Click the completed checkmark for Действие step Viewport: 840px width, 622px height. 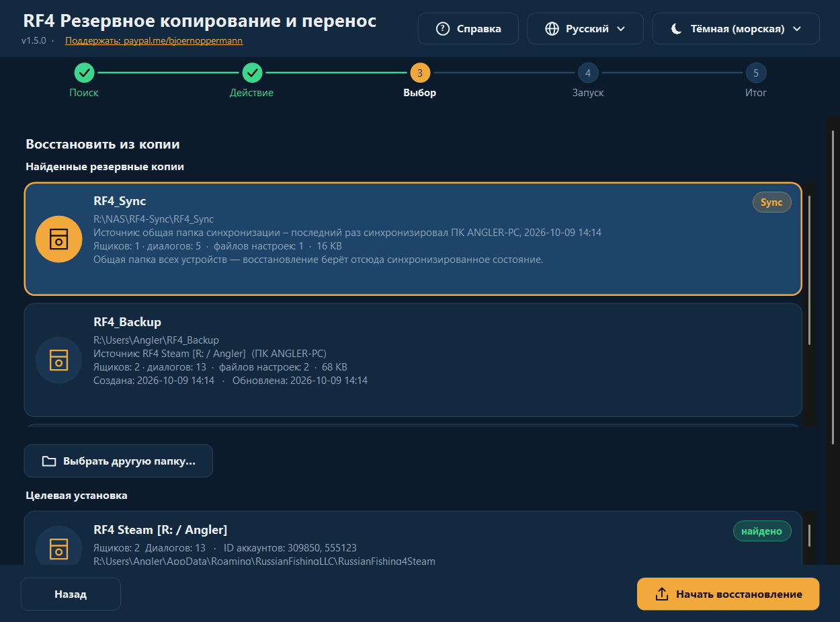(252, 73)
